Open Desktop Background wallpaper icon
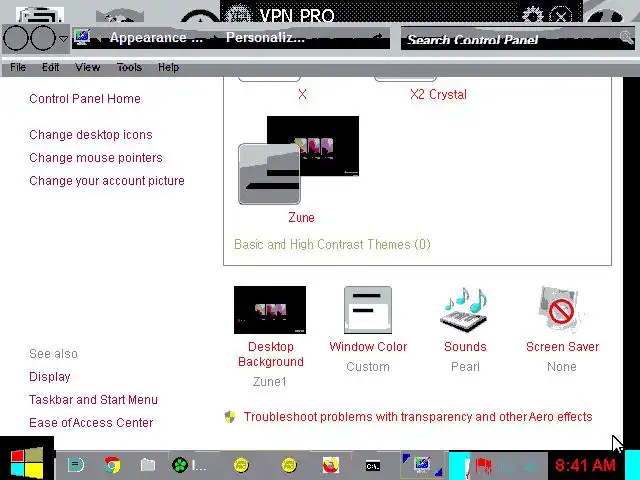 click(270, 310)
